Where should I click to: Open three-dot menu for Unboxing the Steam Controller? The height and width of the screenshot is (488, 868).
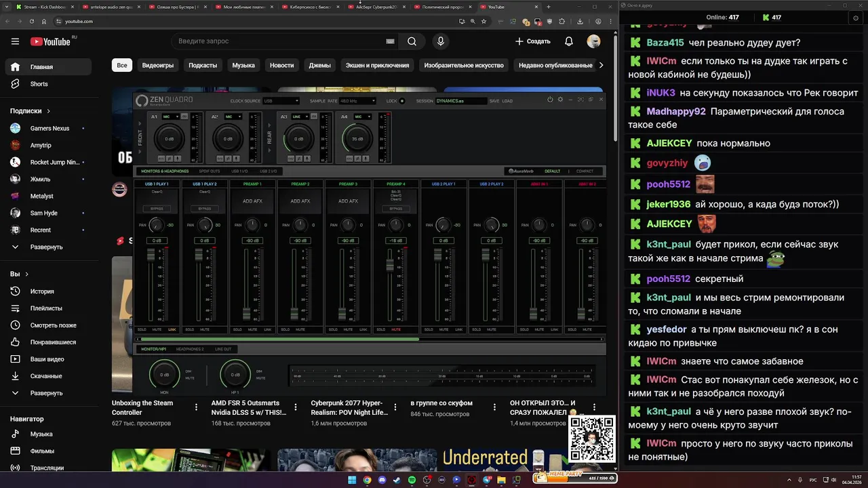click(197, 407)
